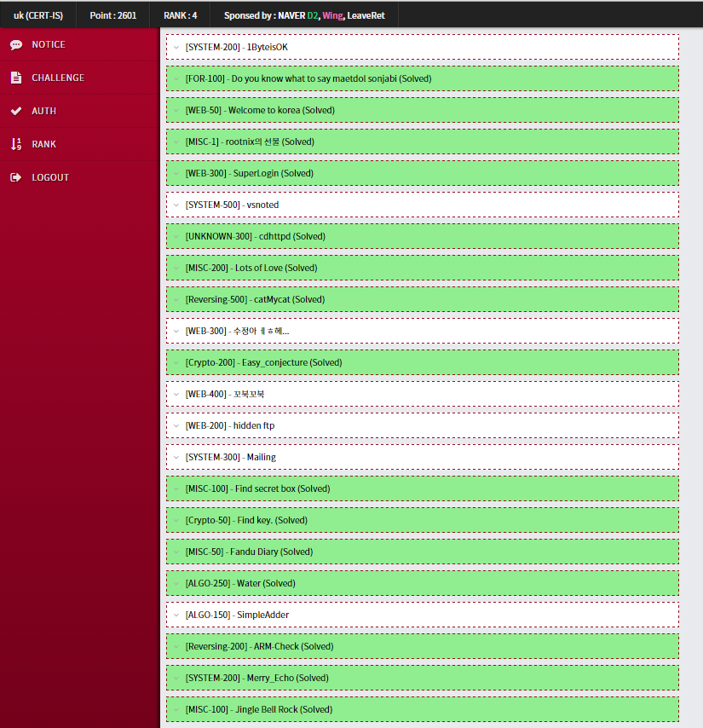
Task: Expand the rootnix MISC-1 chevron
Action: 176,142
